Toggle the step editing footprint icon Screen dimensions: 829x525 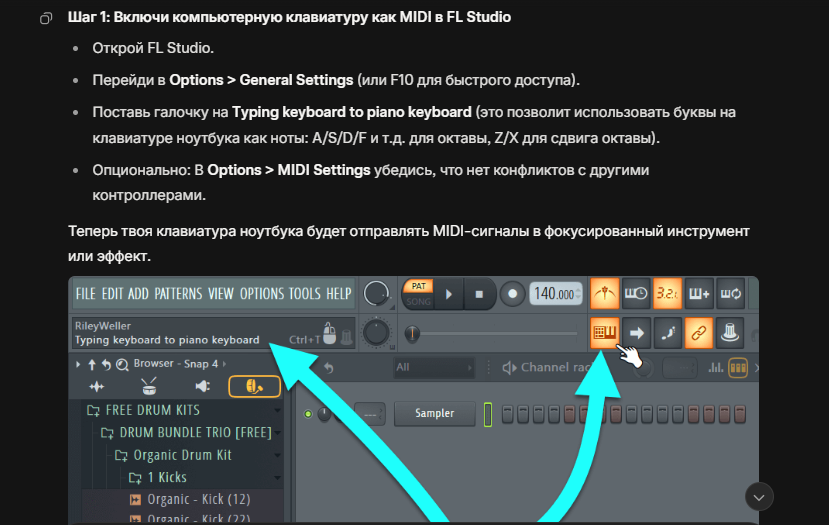[667, 333]
